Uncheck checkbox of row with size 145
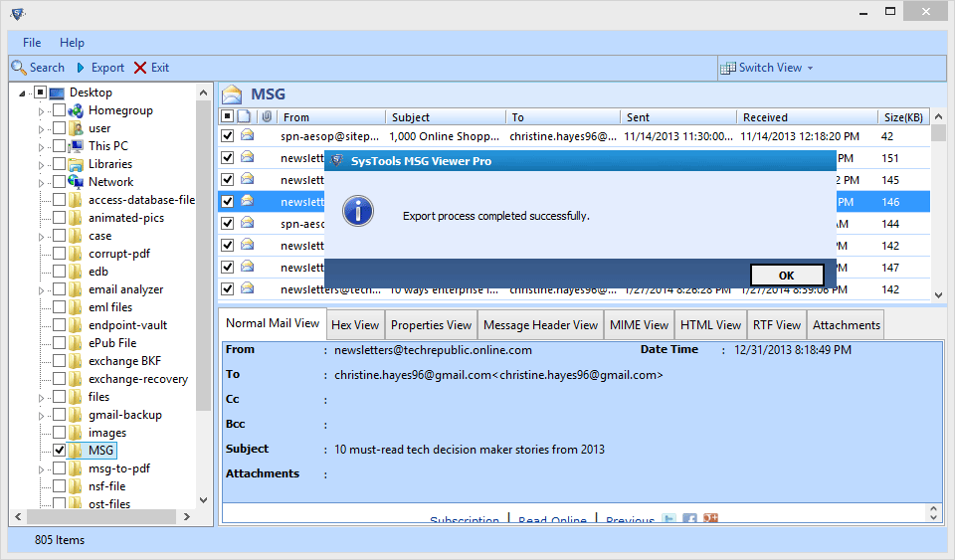This screenshot has width=955, height=560. pyautogui.click(x=227, y=180)
